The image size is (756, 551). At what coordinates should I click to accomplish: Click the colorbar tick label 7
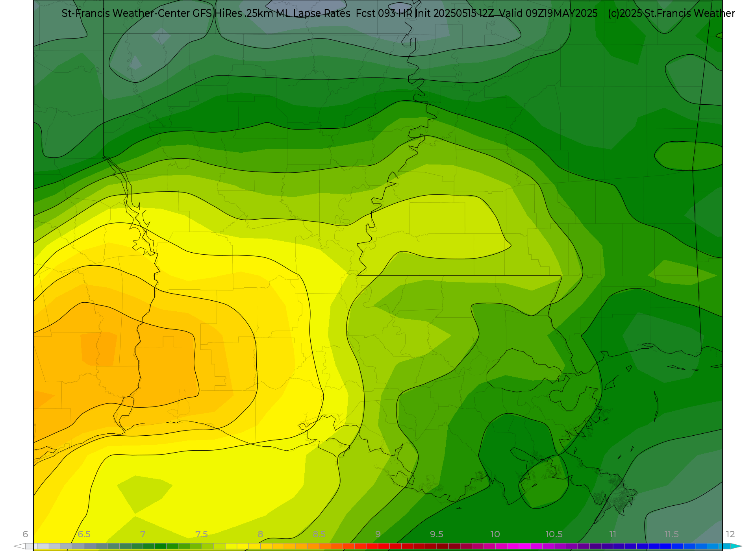click(x=143, y=534)
